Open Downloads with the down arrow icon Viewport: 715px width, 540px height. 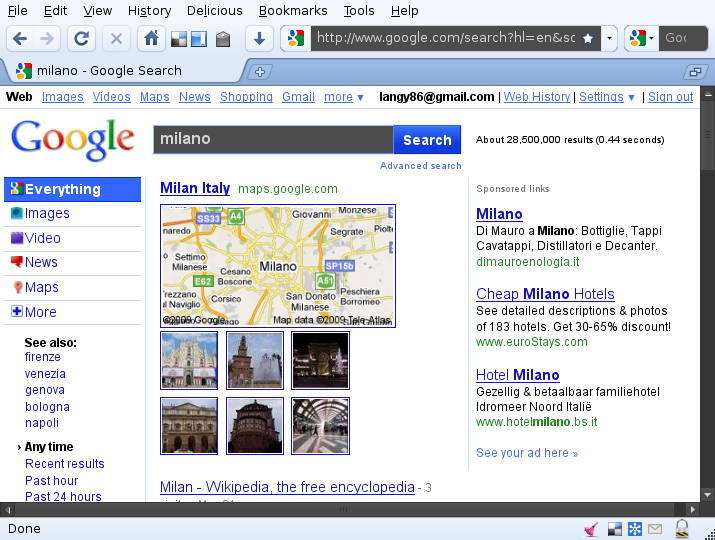259,38
